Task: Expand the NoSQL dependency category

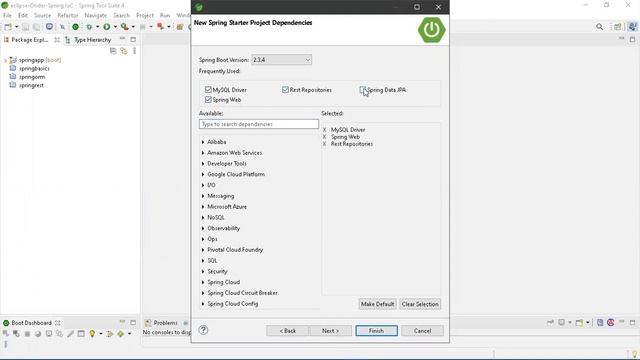Action: coord(203,218)
